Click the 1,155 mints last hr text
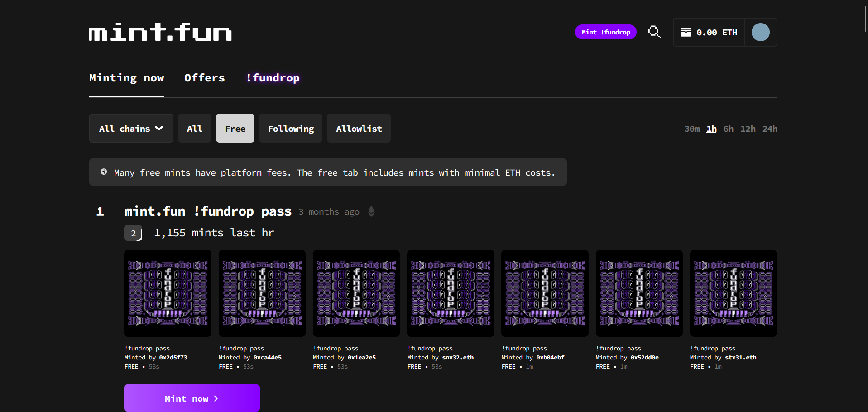Viewport: 868px width, 412px height. (x=214, y=233)
